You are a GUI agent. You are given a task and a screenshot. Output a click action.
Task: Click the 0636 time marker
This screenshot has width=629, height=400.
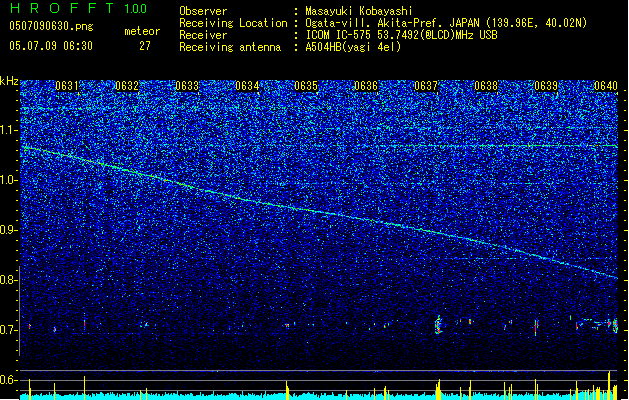click(x=366, y=86)
